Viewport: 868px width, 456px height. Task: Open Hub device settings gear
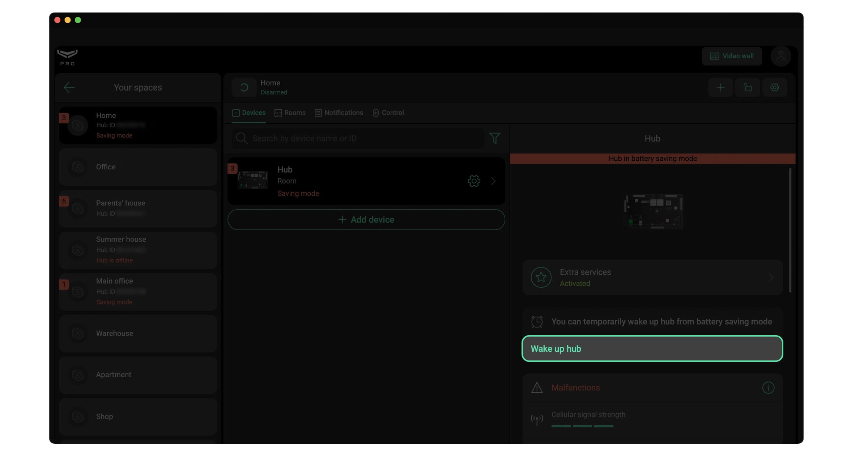coord(474,181)
